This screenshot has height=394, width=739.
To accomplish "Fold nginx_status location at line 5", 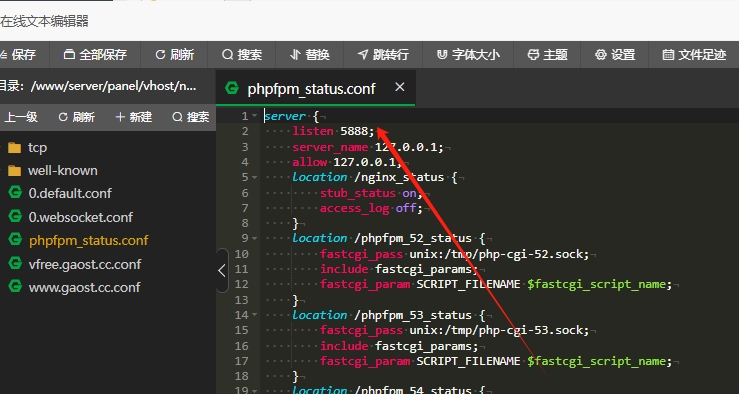I will tap(255, 177).
